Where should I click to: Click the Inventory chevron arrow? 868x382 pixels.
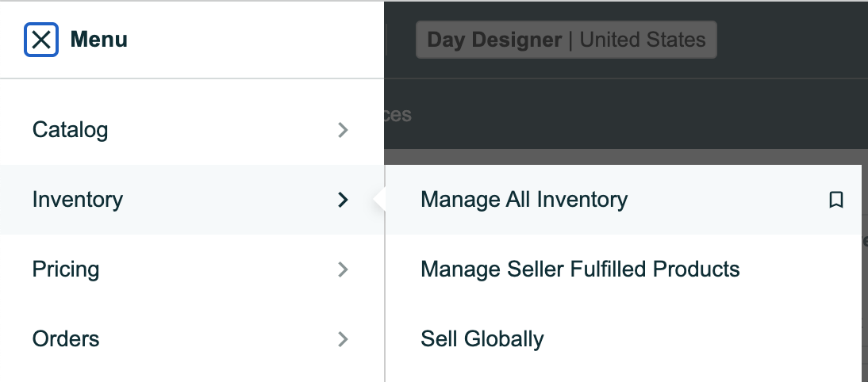tap(344, 200)
